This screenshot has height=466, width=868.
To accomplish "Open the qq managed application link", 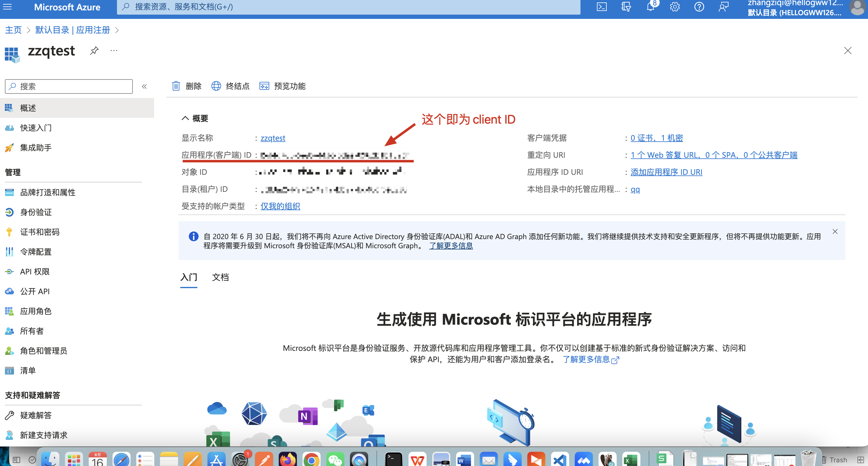I will tap(635, 189).
